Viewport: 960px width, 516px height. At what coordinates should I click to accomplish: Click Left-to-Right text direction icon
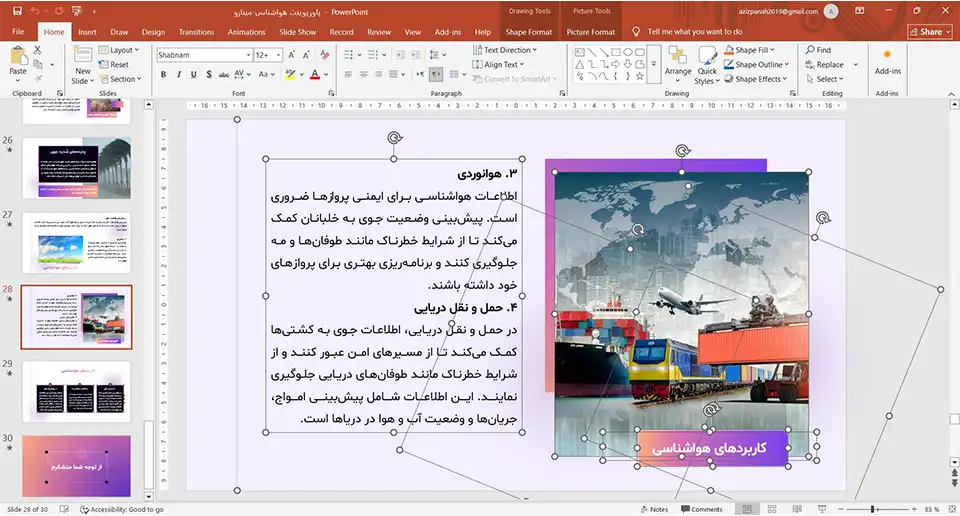pos(420,74)
